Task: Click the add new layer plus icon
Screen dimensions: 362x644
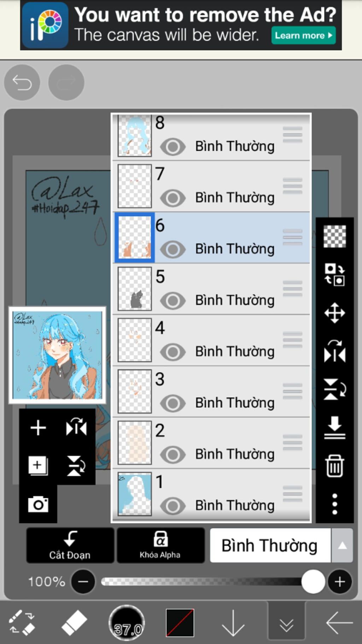Action: coord(38,427)
